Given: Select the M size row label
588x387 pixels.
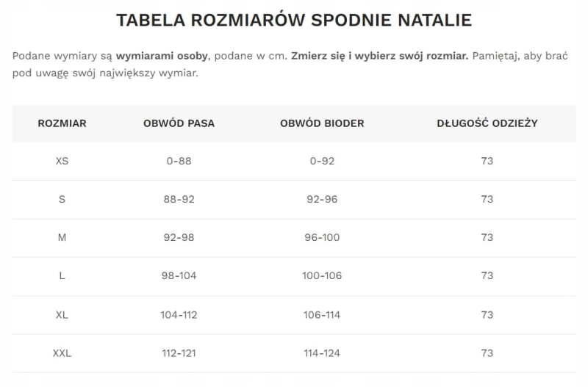Looking at the screenshot, I should pyautogui.click(x=62, y=237).
